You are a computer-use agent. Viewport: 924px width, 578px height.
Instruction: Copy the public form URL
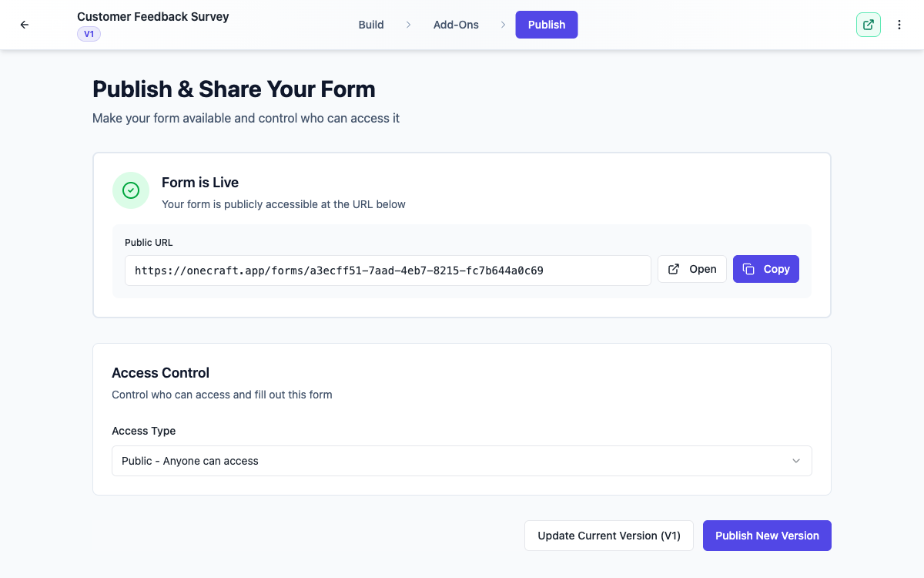766,269
